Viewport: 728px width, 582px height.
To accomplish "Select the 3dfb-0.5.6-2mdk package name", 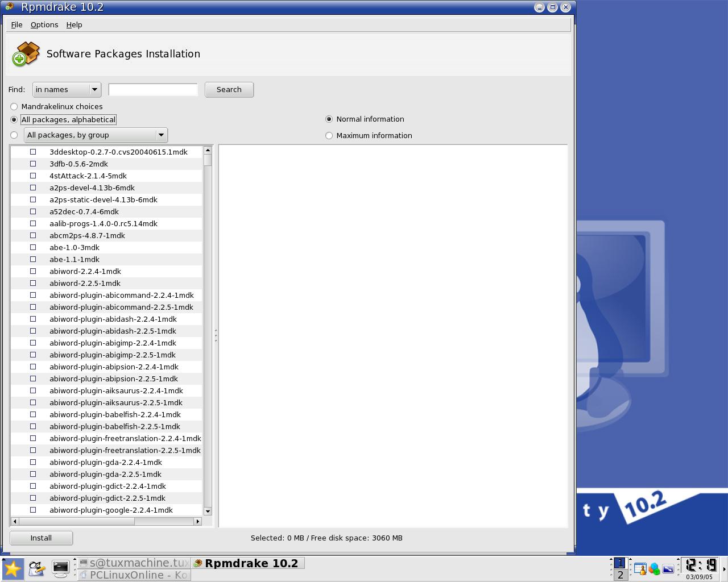I will (x=78, y=164).
